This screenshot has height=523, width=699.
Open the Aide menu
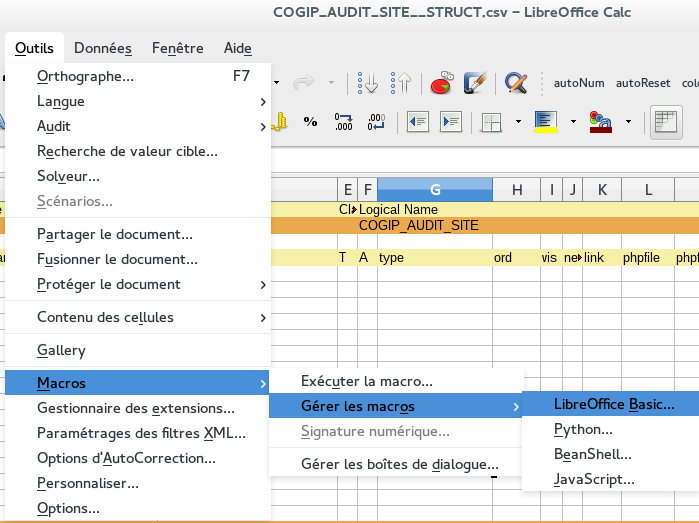[x=238, y=48]
